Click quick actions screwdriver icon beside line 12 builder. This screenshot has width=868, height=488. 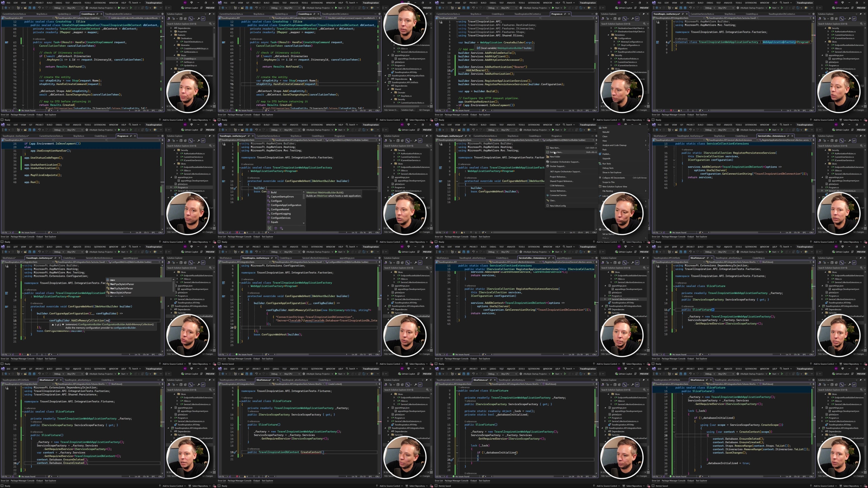235,188
